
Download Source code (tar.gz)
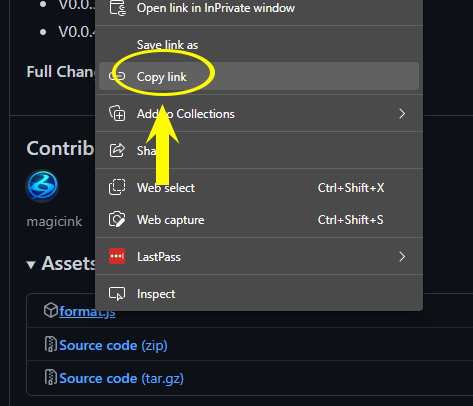[121, 378]
